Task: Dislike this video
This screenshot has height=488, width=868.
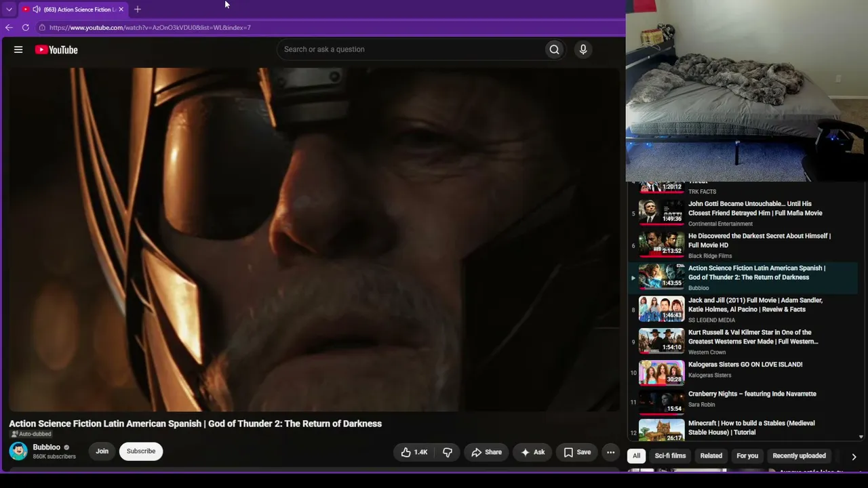Action: (448, 452)
